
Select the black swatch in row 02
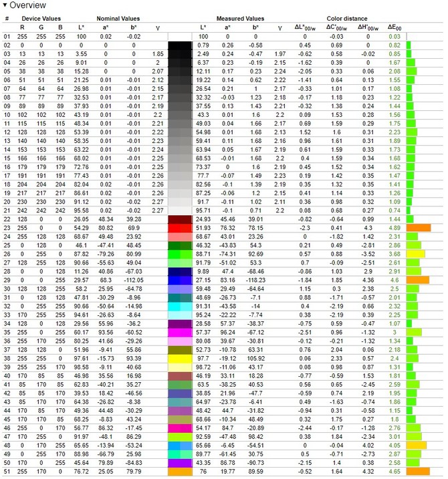tap(180, 45)
